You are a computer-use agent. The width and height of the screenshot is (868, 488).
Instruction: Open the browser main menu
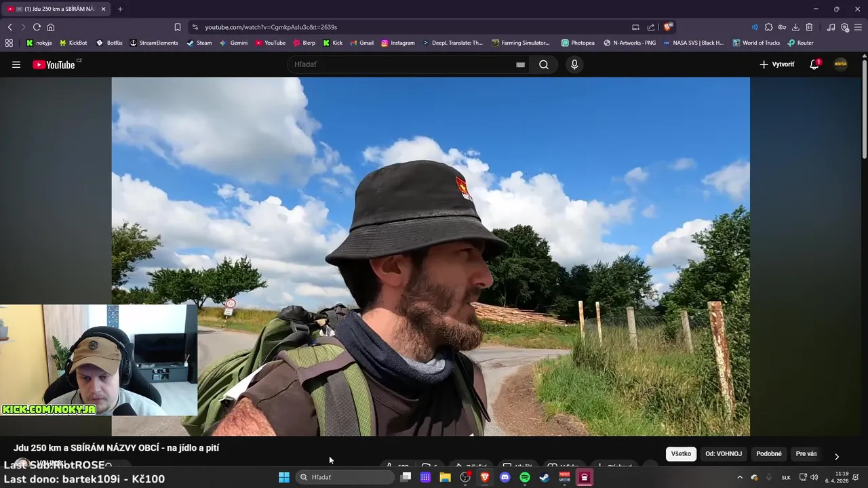point(859,27)
